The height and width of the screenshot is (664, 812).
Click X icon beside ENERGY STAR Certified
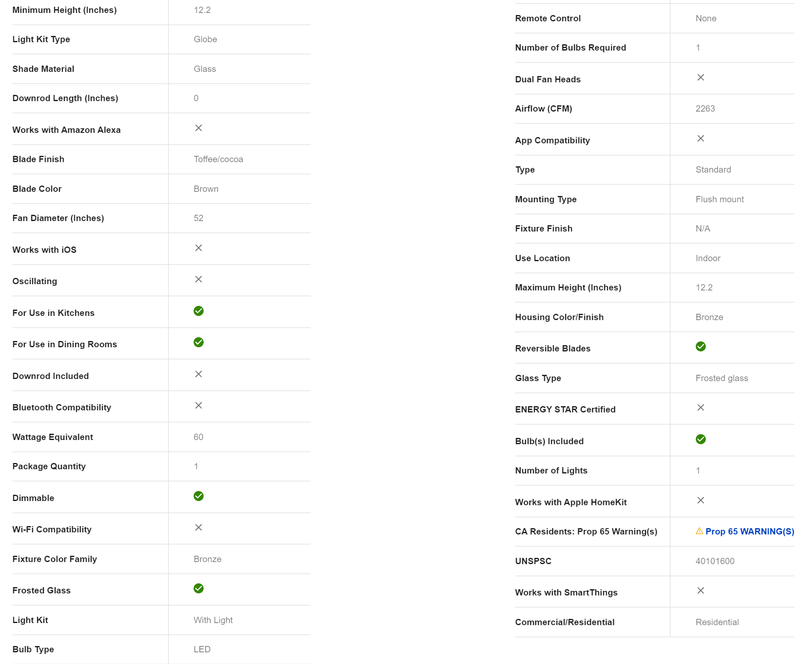(701, 407)
